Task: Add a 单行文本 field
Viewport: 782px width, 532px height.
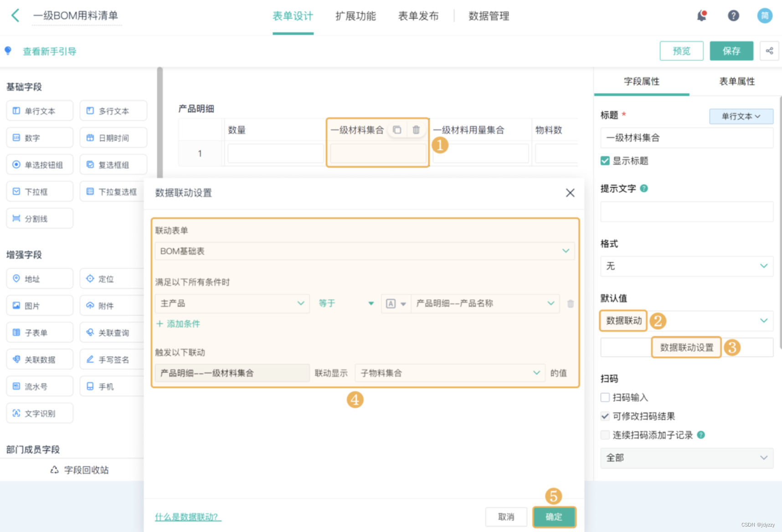Action: tap(40, 111)
